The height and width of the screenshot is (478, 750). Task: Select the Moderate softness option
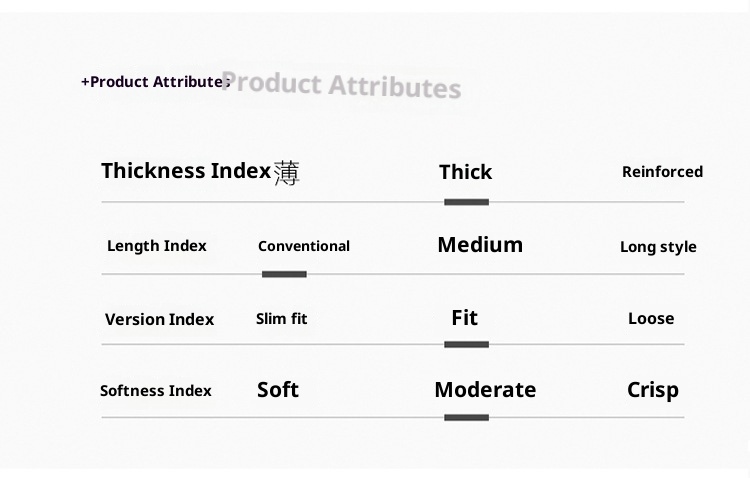pyautogui.click(x=485, y=390)
